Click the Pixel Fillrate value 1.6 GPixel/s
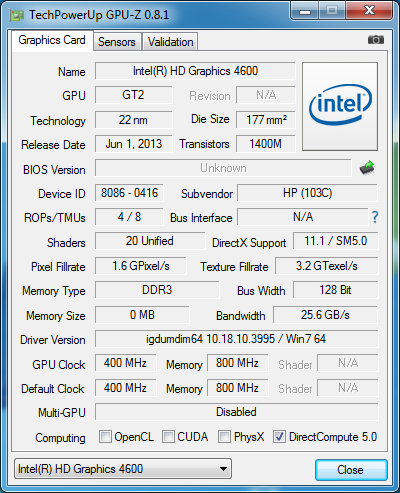The width and height of the screenshot is (400, 493). click(141, 266)
